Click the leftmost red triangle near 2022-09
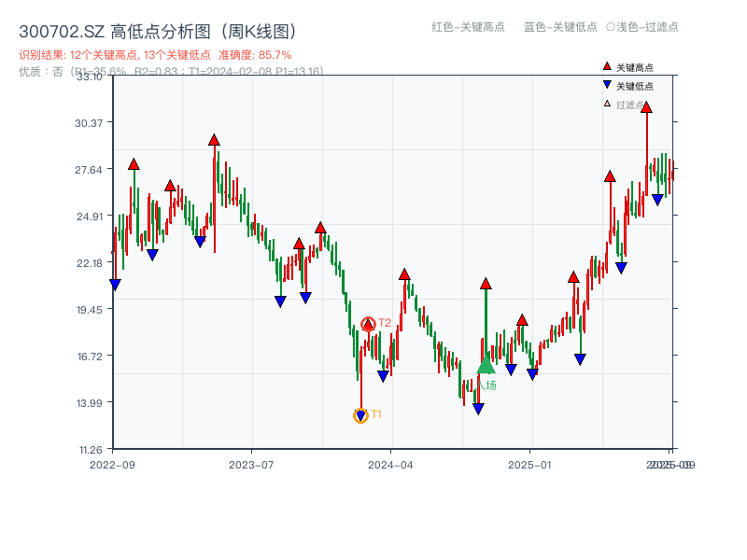 click(132, 164)
